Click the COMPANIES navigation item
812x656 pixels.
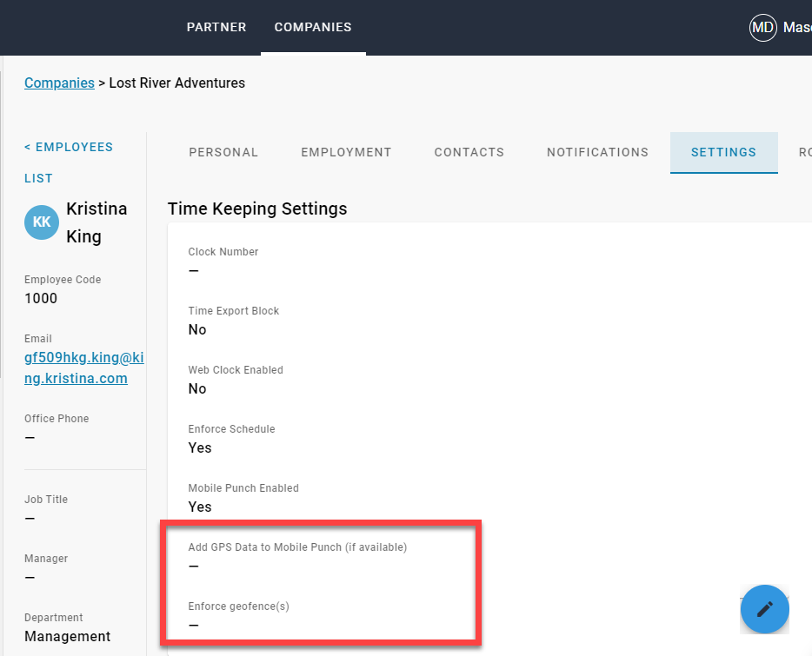tap(313, 27)
